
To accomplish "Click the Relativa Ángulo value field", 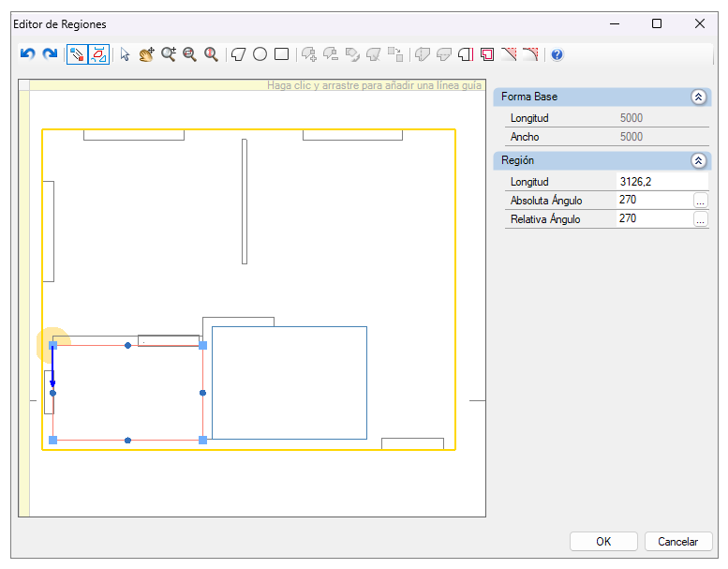I will click(654, 218).
